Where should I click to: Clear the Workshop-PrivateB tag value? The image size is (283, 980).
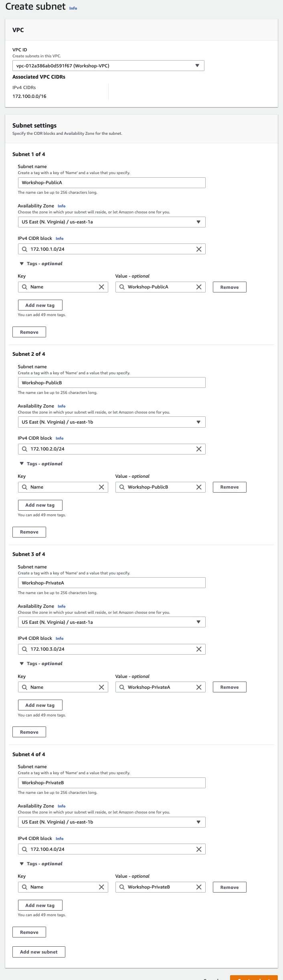[199, 887]
